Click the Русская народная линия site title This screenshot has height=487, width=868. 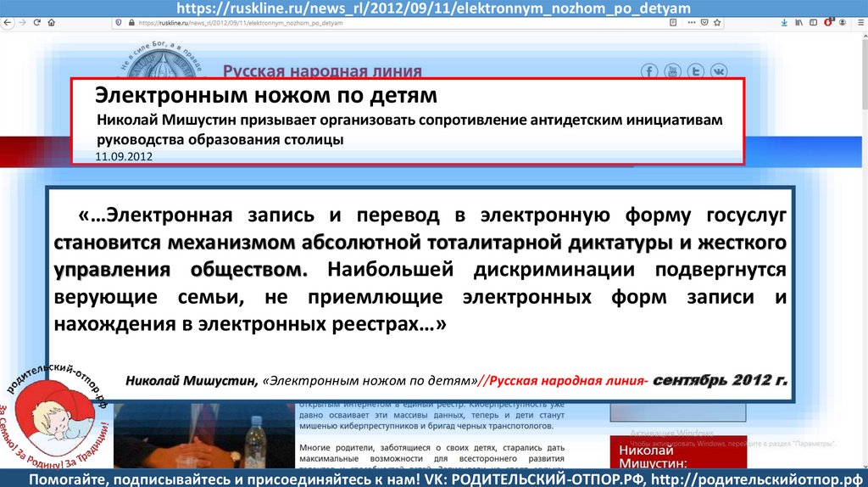322,71
